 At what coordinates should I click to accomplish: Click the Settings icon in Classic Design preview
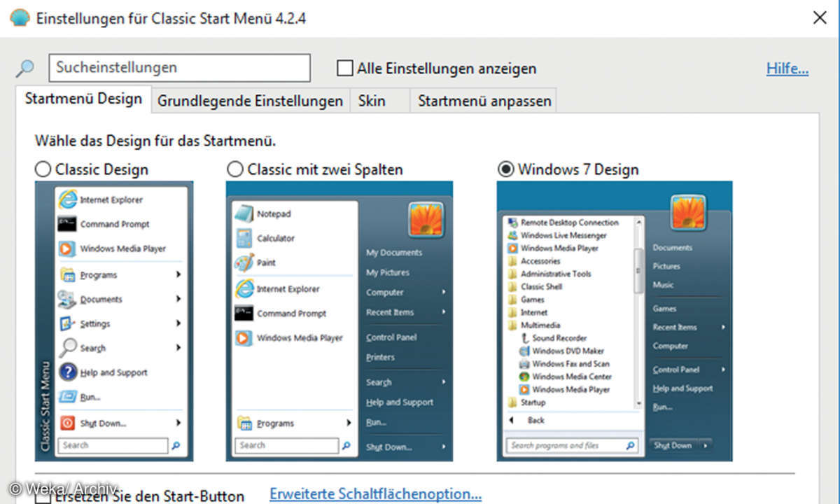click(68, 323)
